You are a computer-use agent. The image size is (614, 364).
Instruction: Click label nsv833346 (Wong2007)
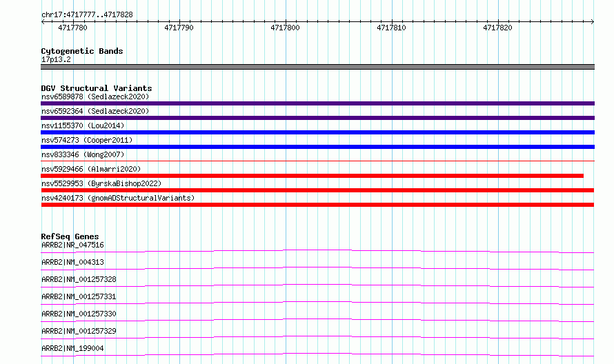(x=83, y=154)
